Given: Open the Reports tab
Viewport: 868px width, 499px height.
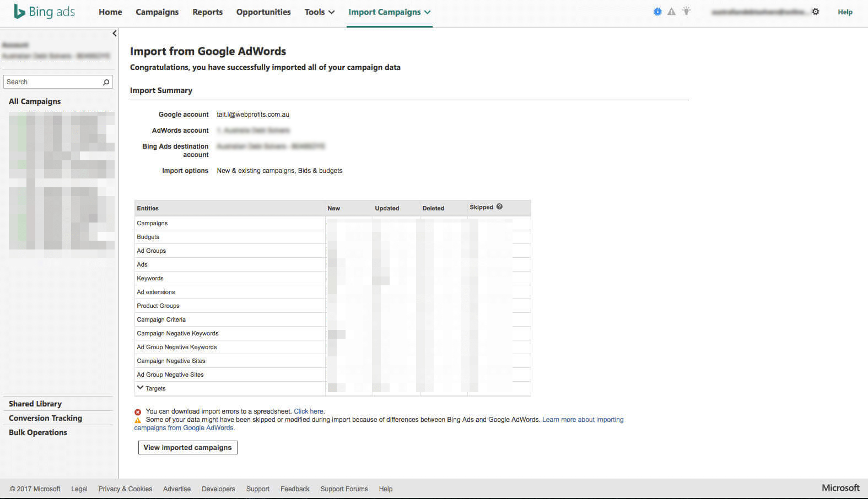Looking at the screenshot, I should tap(207, 12).
